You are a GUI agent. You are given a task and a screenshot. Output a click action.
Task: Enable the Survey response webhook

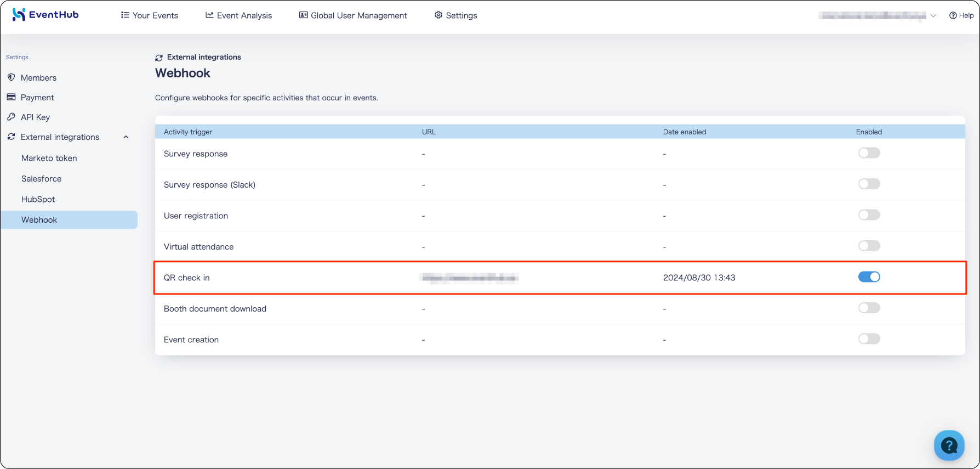click(869, 153)
